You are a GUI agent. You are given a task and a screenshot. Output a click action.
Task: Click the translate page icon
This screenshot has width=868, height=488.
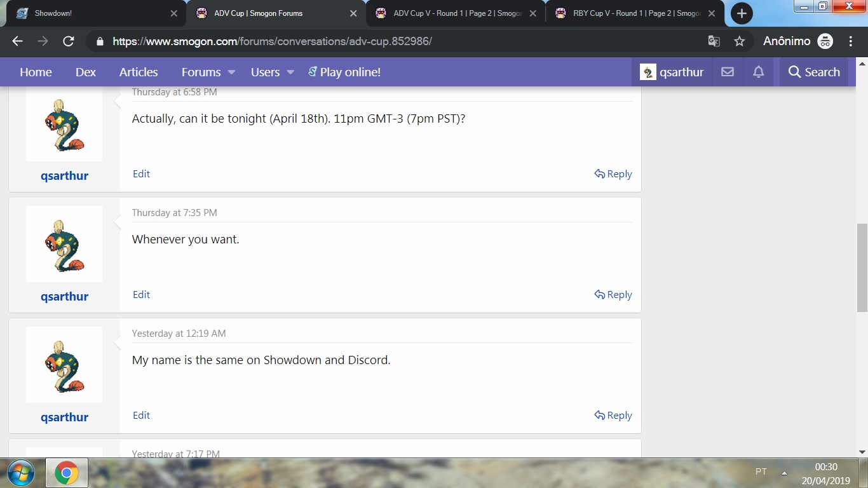(x=714, y=41)
